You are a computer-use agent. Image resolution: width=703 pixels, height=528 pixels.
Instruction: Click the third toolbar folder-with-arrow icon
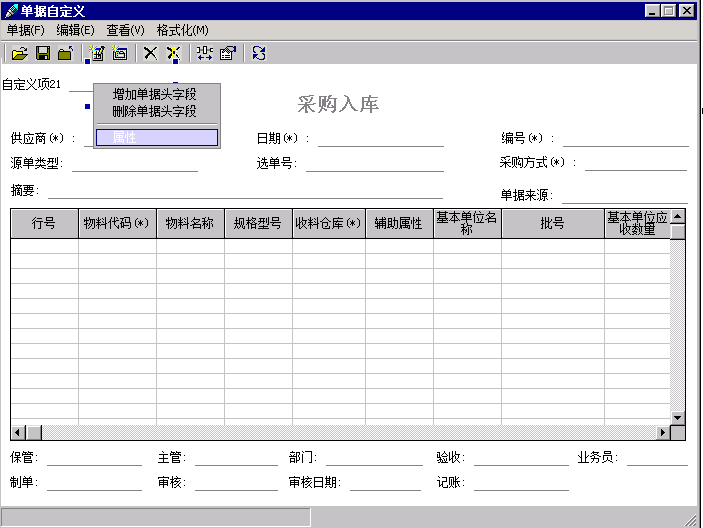coord(65,53)
